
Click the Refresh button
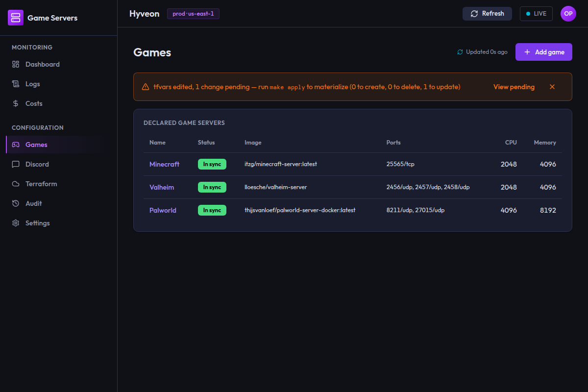click(487, 14)
